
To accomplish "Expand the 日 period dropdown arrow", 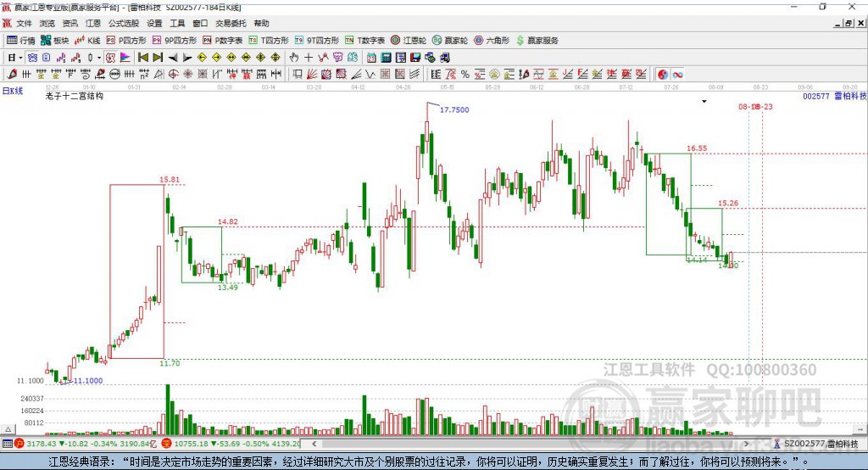I will (20, 58).
